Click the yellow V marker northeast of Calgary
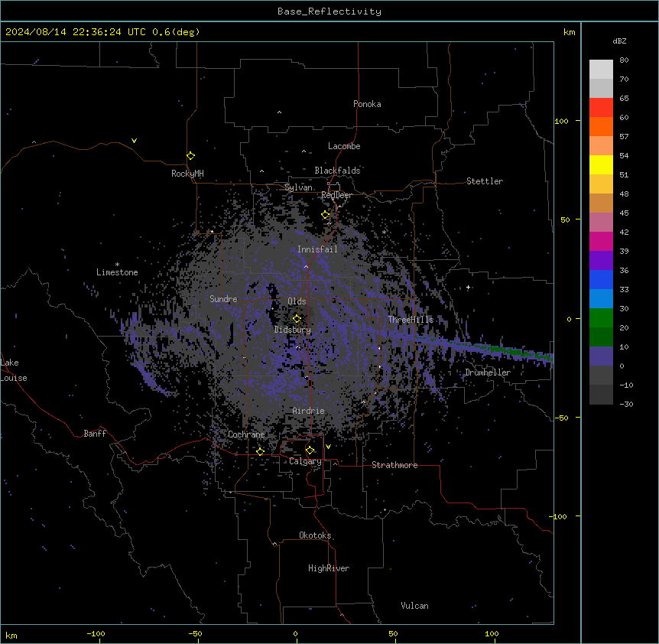The width and height of the screenshot is (659, 644). [328, 447]
